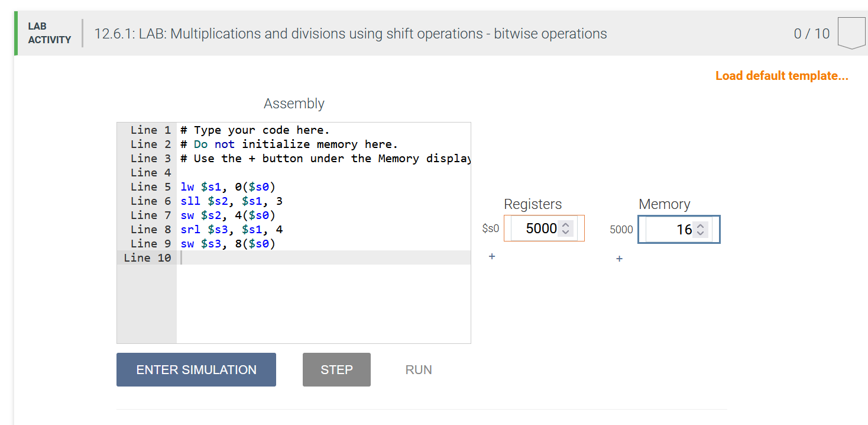Click the memory 5000 value field
Screen dimensions: 868x425
679,229
